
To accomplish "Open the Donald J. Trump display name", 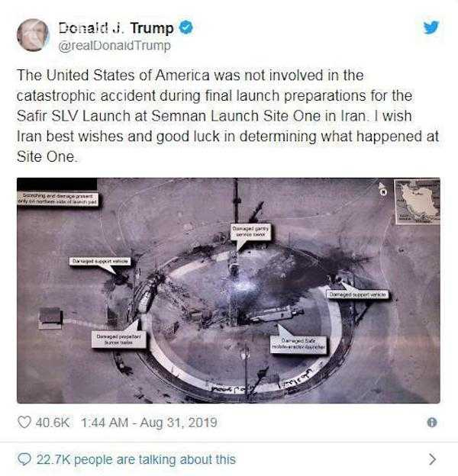I will [x=116, y=28].
